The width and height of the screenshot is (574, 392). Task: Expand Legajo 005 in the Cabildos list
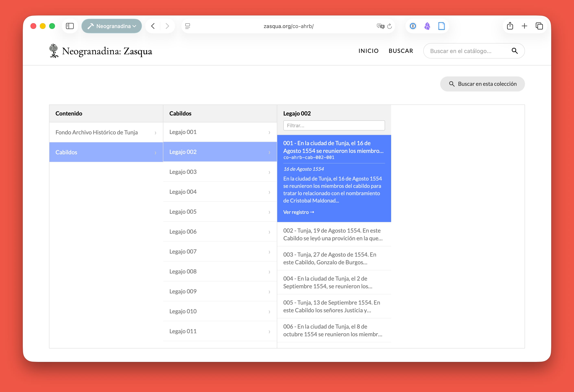click(x=220, y=212)
